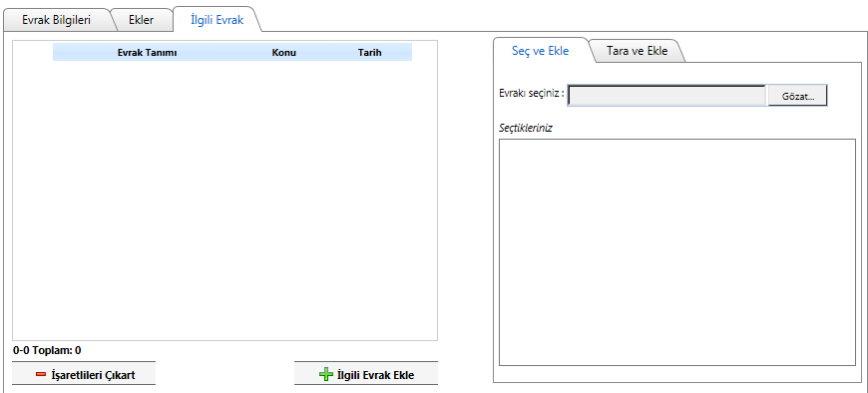Click the Seçtikleriniz label

click(526, 128)
